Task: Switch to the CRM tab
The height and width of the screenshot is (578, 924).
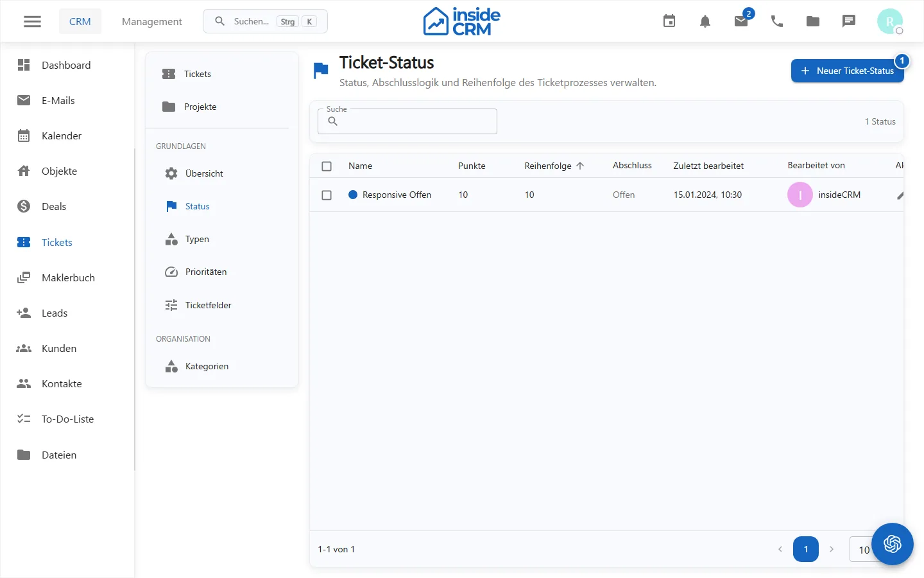Action: click(80, 21)
